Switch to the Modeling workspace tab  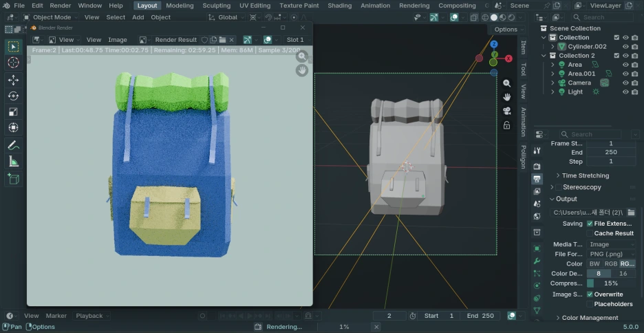coord(180,6)
